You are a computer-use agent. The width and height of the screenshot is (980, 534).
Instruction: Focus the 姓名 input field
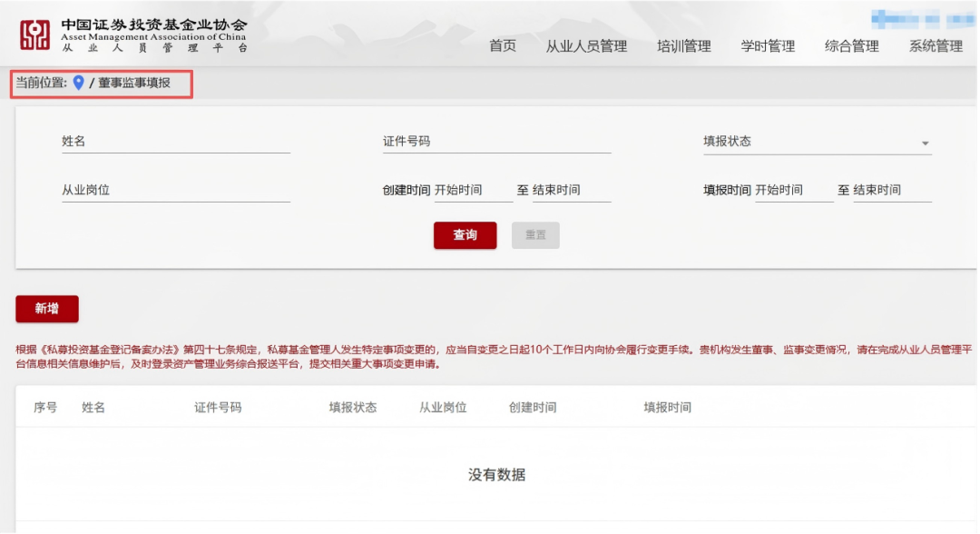point(176,142)
